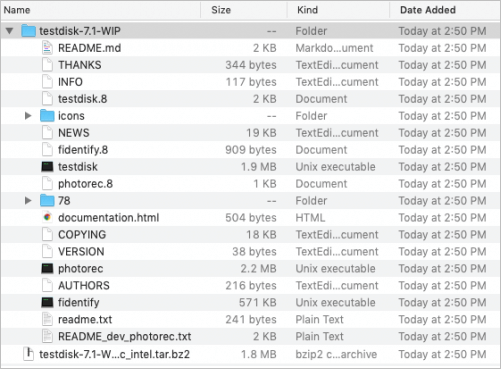Click the 344 bytes size value
Viewport: 501px width, 369px height.
click(251, 65)
